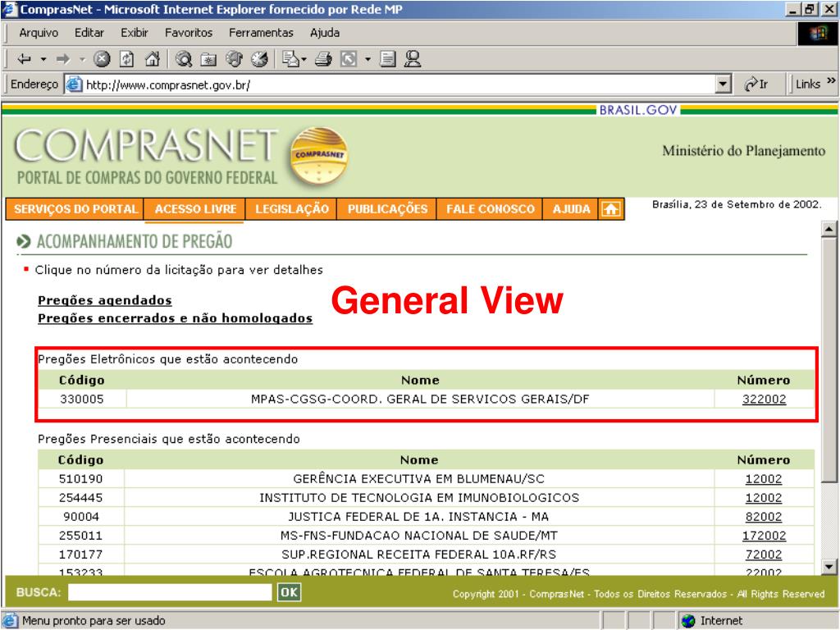
Task: Open number 172002 for Fundacao Nacional de Saude/MT
Action: [x=764, y=535]
